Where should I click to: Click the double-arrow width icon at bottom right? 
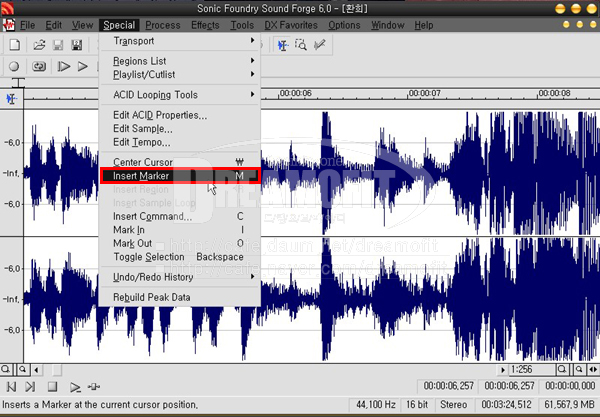pyautogui.click(x=593, y=369)
